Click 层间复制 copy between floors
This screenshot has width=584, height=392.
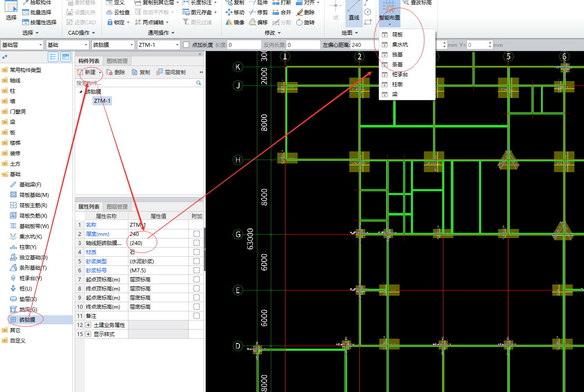tap(171, 72)
